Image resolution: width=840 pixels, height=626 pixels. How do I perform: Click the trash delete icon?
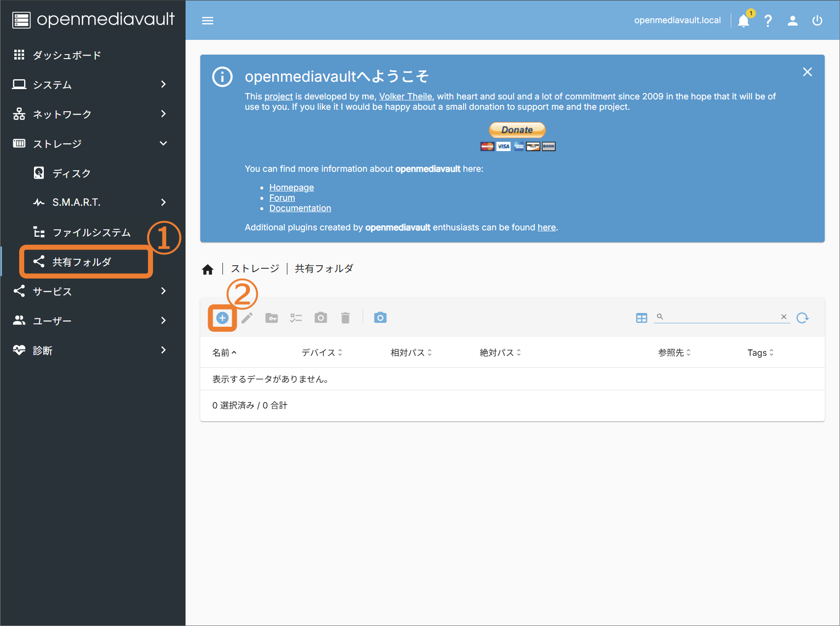pos(345,318)
